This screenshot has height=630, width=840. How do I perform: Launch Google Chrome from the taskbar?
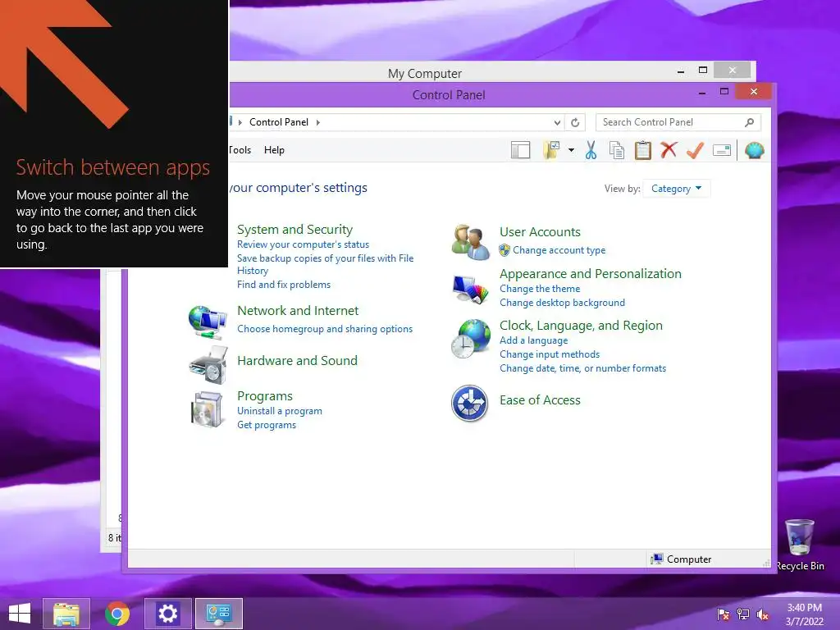[x=117, y=614]
